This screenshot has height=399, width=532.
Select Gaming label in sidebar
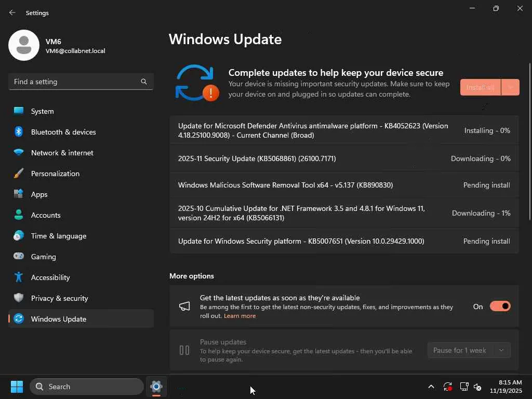[x=44, y=257]
